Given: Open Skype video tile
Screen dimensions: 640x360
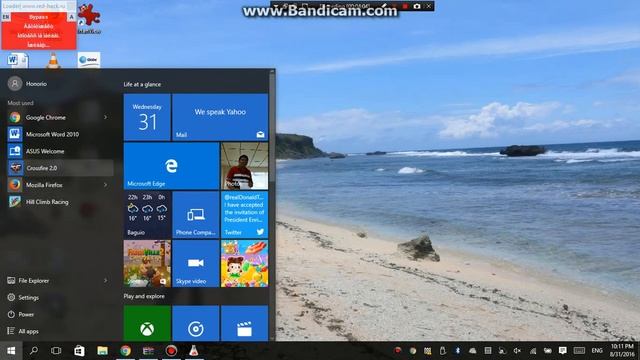Looking at the screenshot, I should point(196,263).
